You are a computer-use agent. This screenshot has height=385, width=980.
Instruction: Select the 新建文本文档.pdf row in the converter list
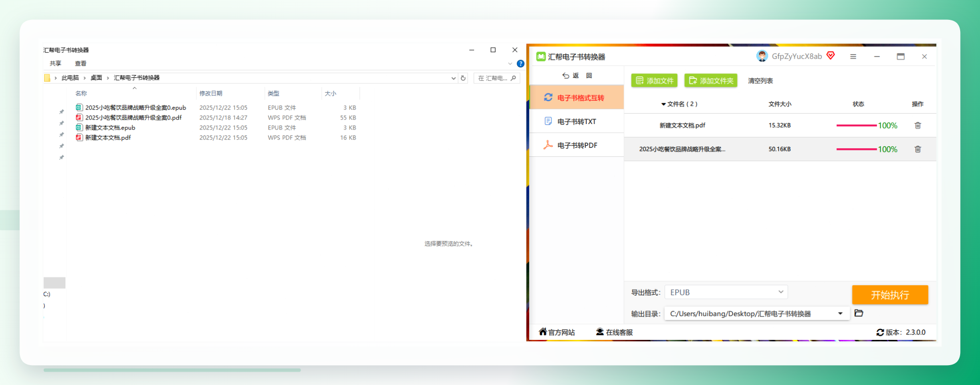780,126
